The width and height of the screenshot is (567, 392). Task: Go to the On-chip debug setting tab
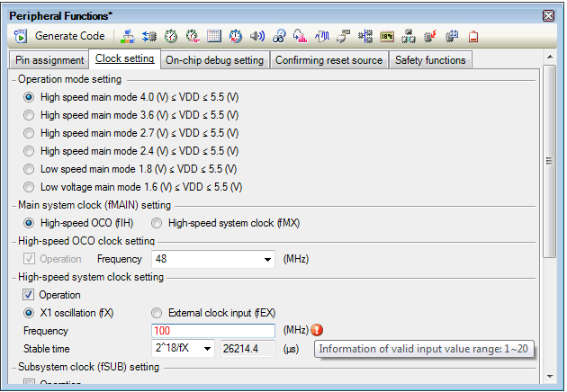tap(215, 60)
